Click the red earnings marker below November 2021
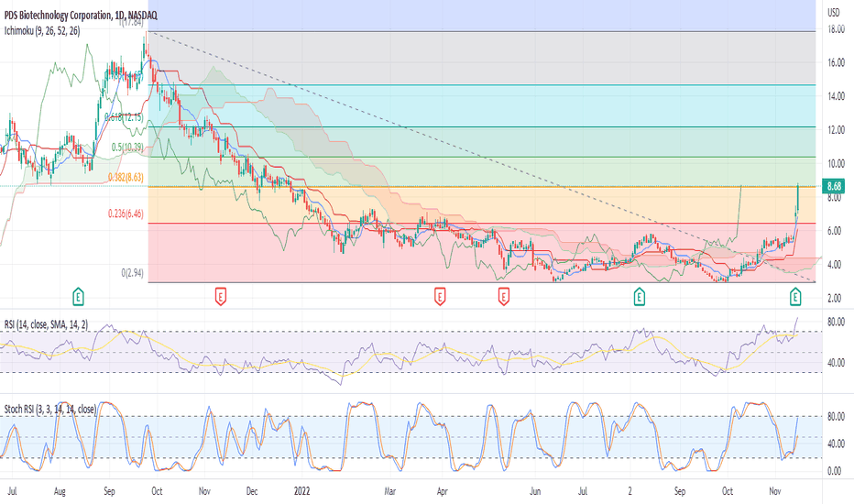Viewport: 854px width, 504px height. [221, 297]
